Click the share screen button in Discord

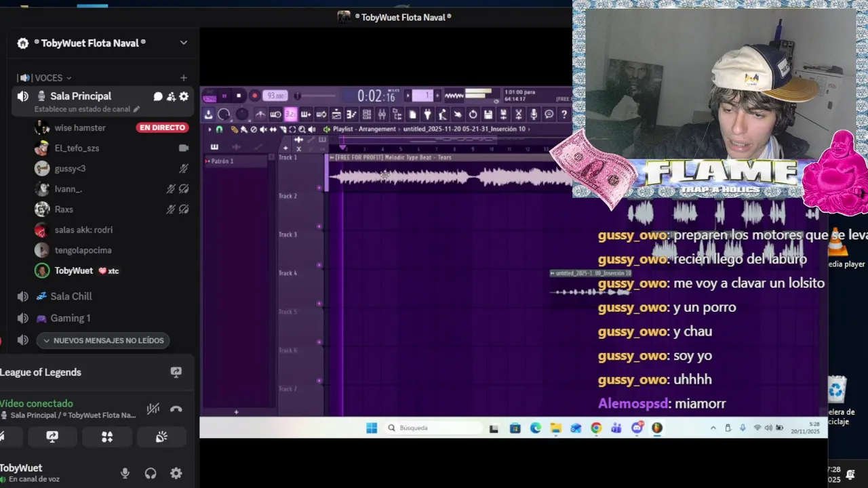click(52, 437)
